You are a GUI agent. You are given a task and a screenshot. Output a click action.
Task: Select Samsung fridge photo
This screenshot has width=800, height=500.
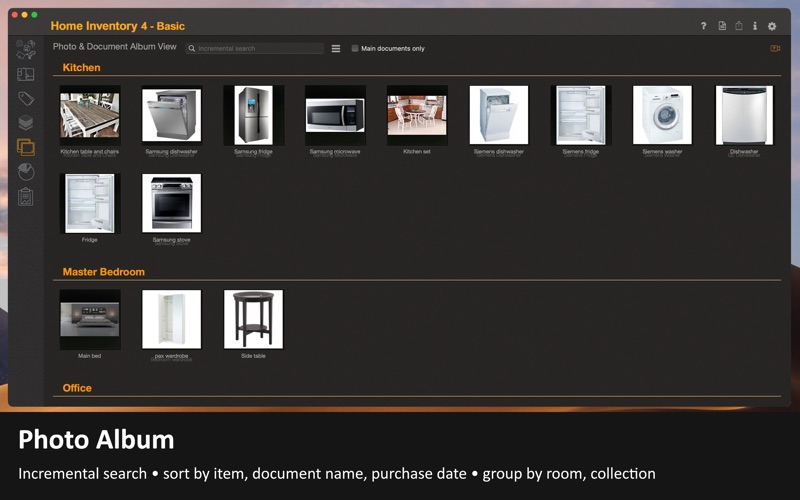254,115
